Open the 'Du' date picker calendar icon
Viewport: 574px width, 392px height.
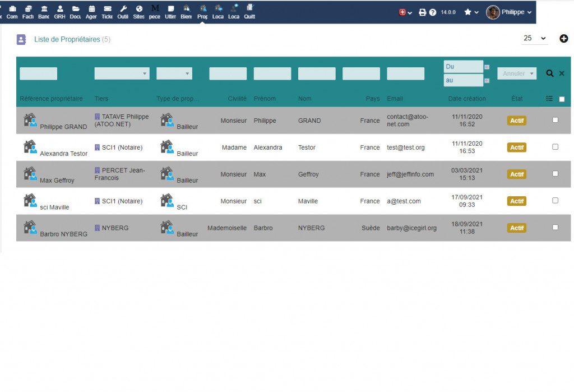(x=487, y=67)
